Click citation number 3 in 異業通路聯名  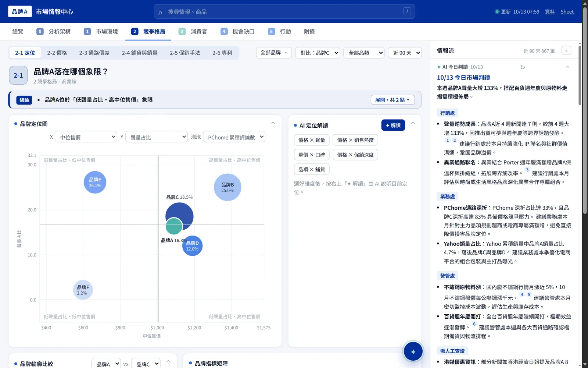(x=527, y=170)
